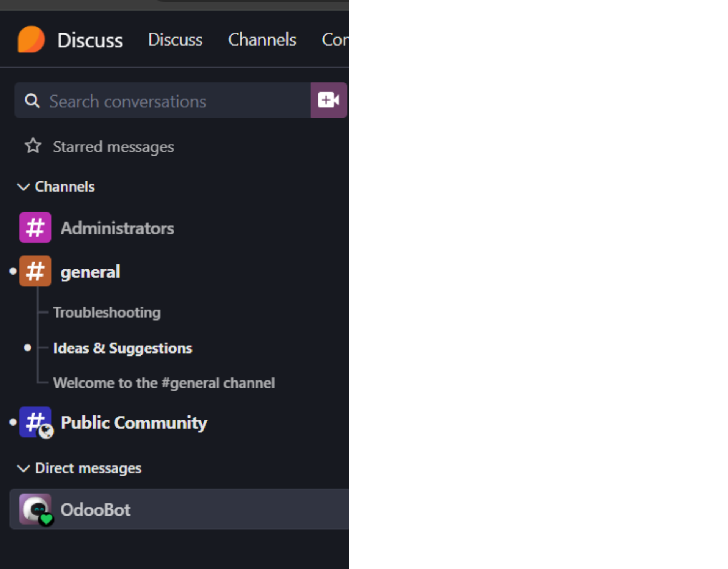The image size is (728, 569).
Task: Open the Troubleshooting thread
Action: [107, 312]
